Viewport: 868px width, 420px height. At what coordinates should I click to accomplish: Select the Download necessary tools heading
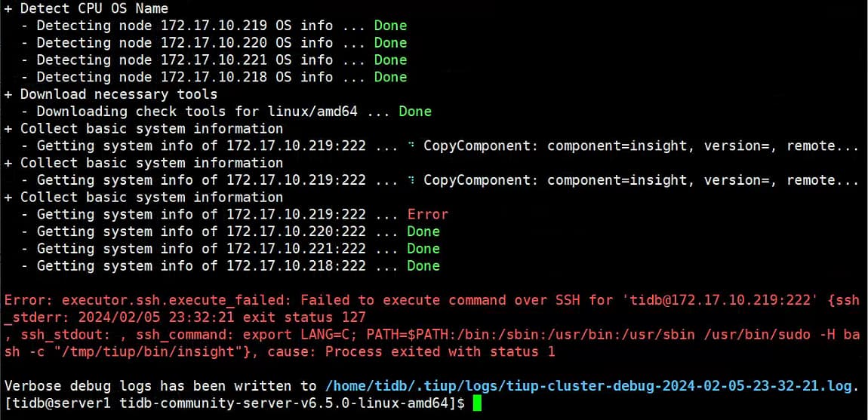119,94
